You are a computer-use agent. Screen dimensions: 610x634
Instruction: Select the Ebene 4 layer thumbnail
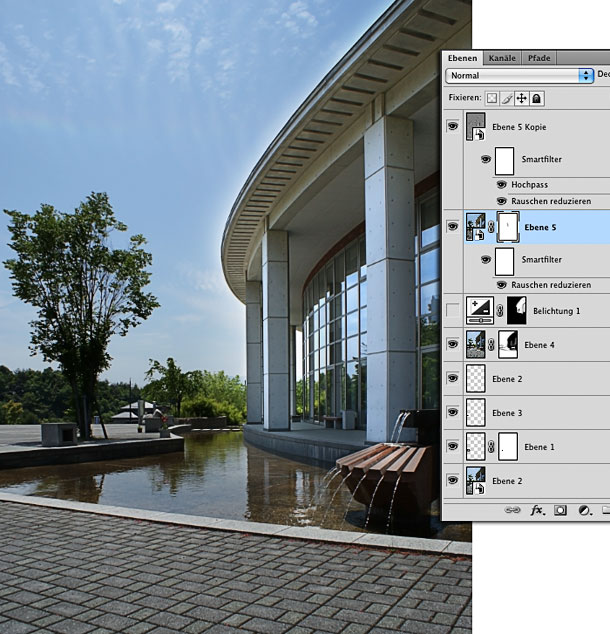click(475, 344)
